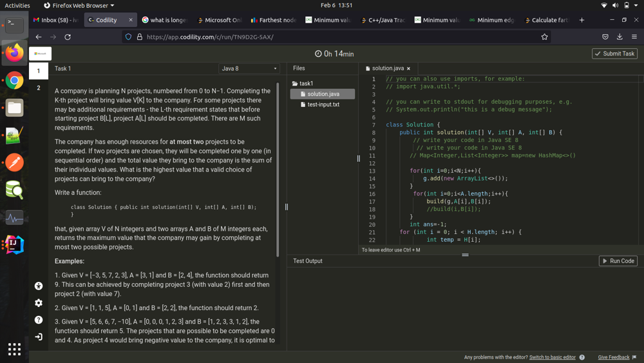Screen dimensions: 644x363
Task: Click the help icon beside basic editor
Action: [582, 357]
